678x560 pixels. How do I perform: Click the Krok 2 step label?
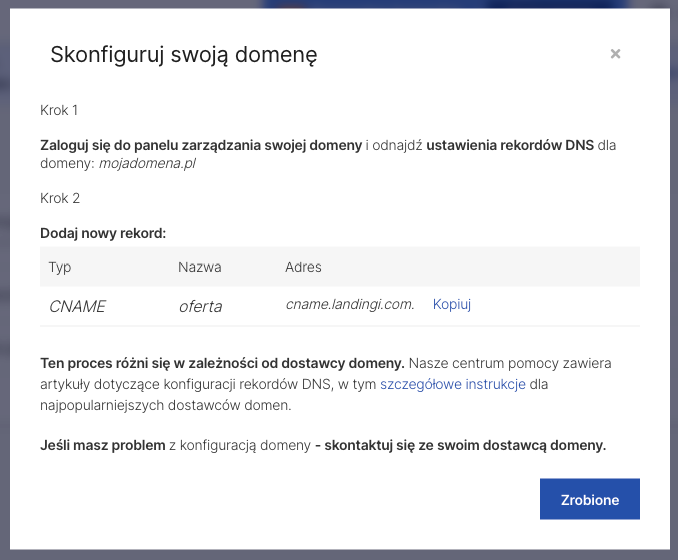pyautogui.click(x=60, y=198)
